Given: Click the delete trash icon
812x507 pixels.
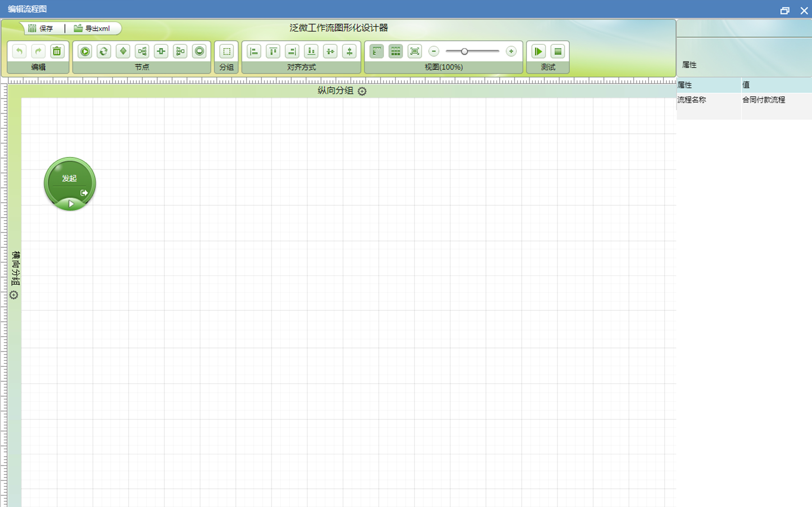Looking at the screenshot, I should (57, 51).
